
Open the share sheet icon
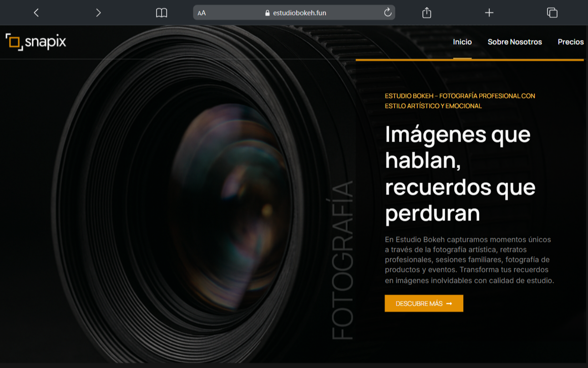click(426, 13)
